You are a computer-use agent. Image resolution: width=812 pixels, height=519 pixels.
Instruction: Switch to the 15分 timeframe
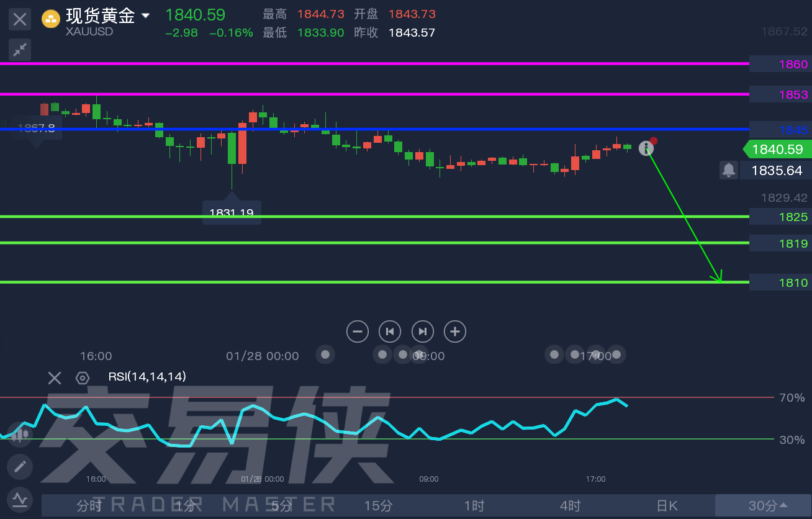click(x=378, y=505)
